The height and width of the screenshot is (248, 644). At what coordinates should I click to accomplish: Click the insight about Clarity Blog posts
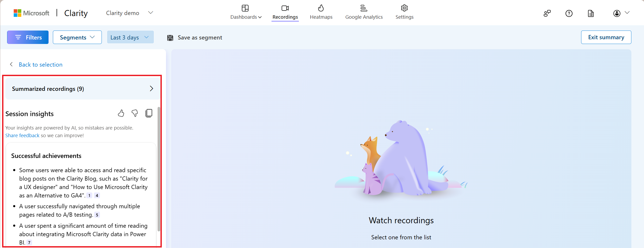click(84, 183)
